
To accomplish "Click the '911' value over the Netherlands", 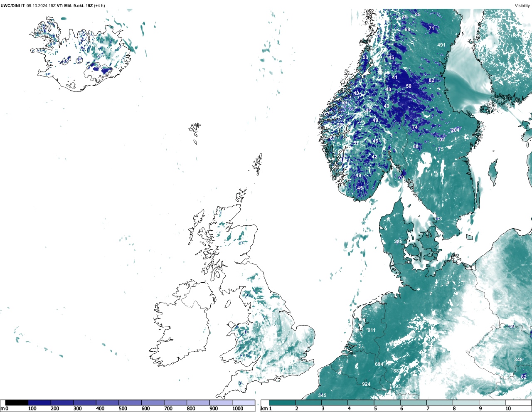I will point(371,330).
